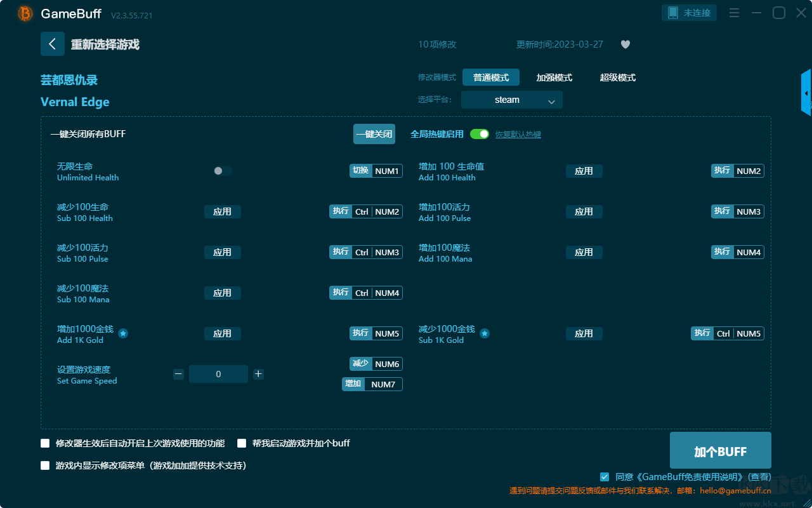Expand the blue side panel arrow
812x508 pixels.
point(806,93)
